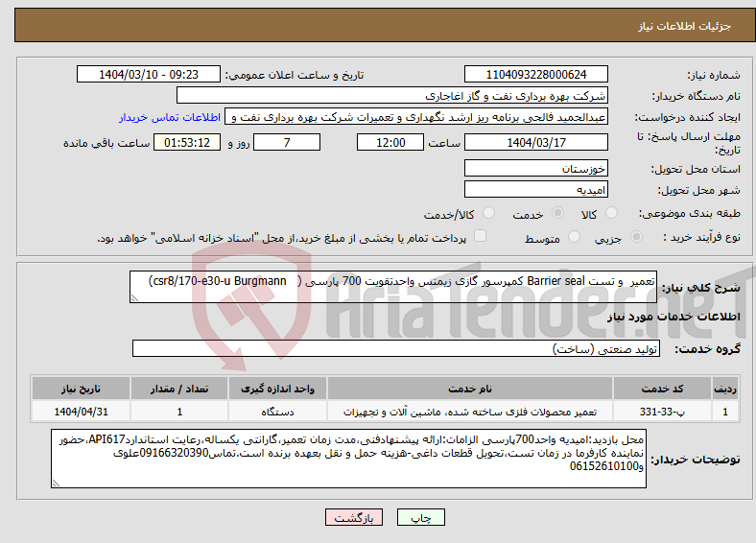Click the days remaining field 7
The height and width of the screenshot is (543, 756).
click(287, 142)
